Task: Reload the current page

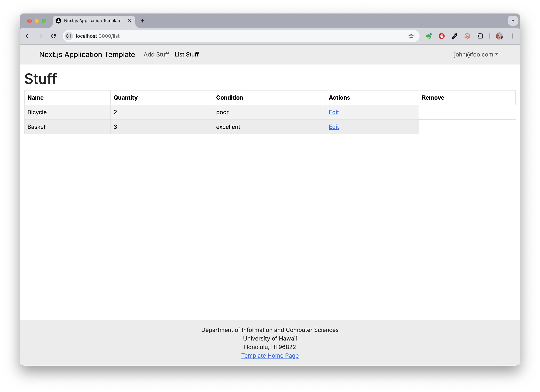Action: coord(54,36)
